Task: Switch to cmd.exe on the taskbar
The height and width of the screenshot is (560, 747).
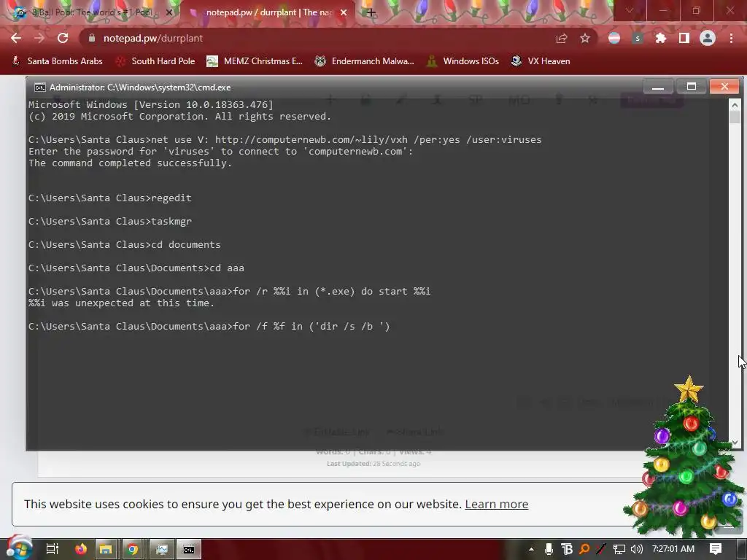Action: pos(189,549)
